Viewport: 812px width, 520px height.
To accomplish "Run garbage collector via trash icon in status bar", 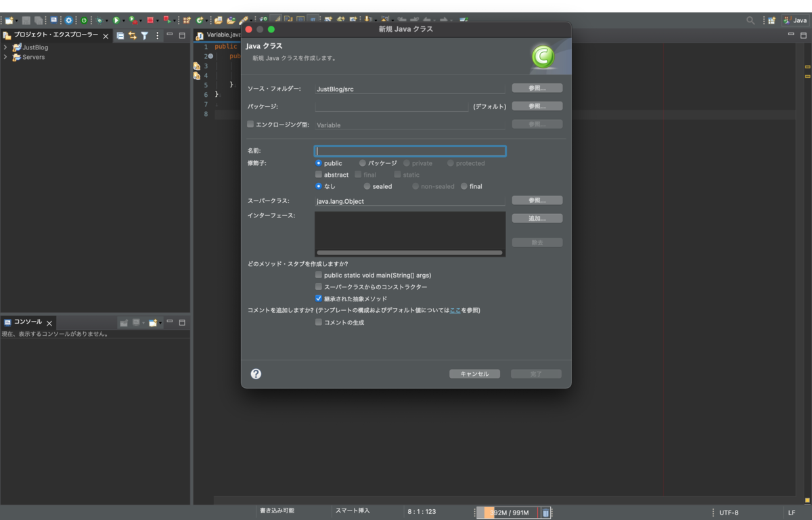I will point(545,513).
